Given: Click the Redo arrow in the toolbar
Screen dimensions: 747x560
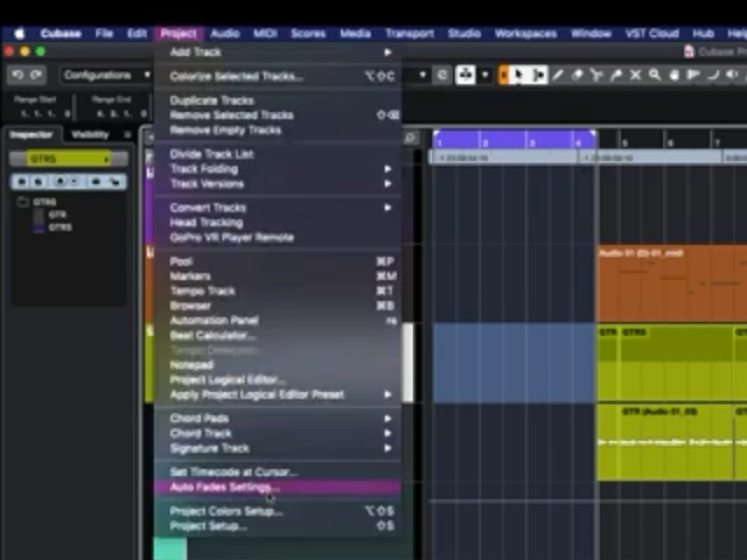Looking at the screenshot, I should click(36, 75).
